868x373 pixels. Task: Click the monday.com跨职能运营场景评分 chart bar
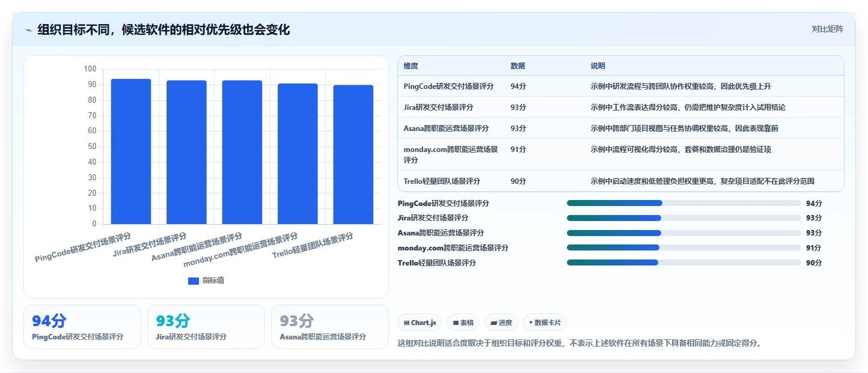298,154
